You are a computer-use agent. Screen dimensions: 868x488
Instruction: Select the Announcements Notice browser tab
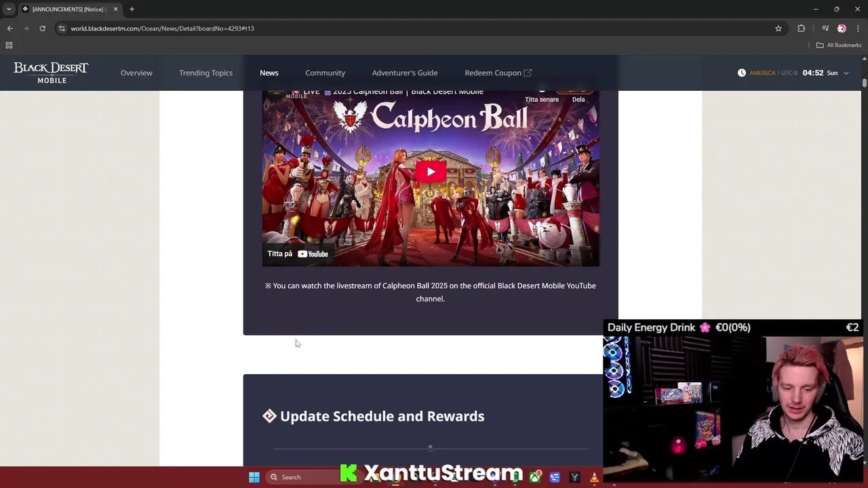pyautogui.click(x=70, y=9)
